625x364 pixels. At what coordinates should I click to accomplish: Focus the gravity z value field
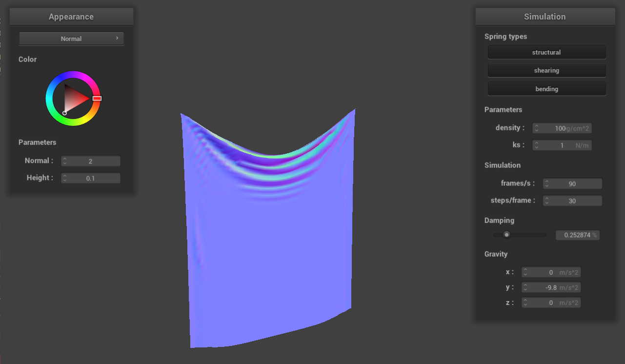551,303
